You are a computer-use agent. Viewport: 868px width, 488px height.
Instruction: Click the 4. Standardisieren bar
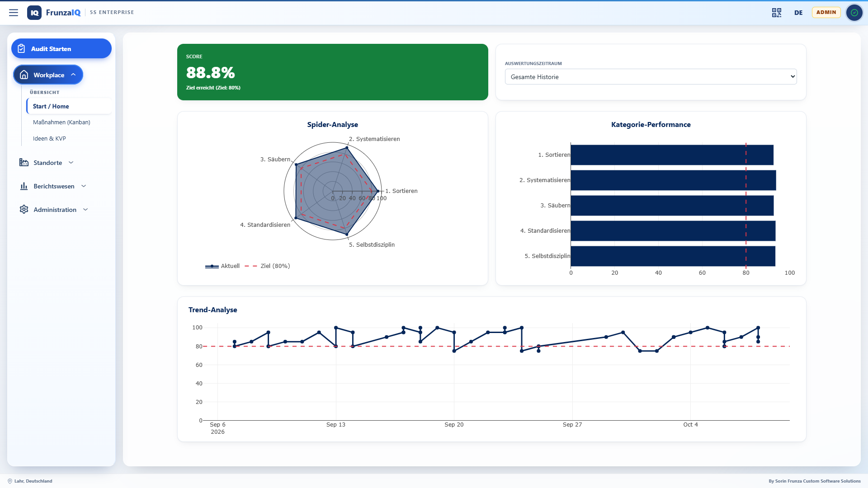click(x=673, y=231)
